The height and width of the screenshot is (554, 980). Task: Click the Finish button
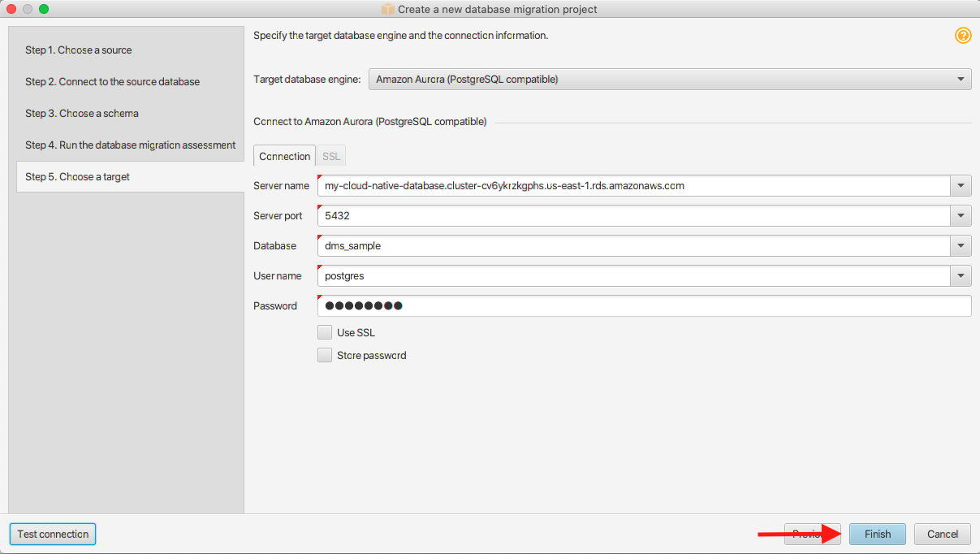(878, 534)
